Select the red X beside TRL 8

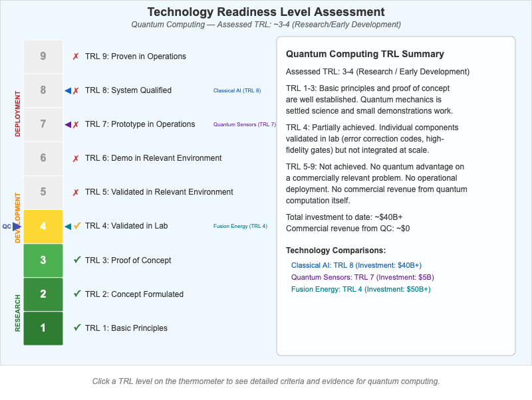[75, 90]
